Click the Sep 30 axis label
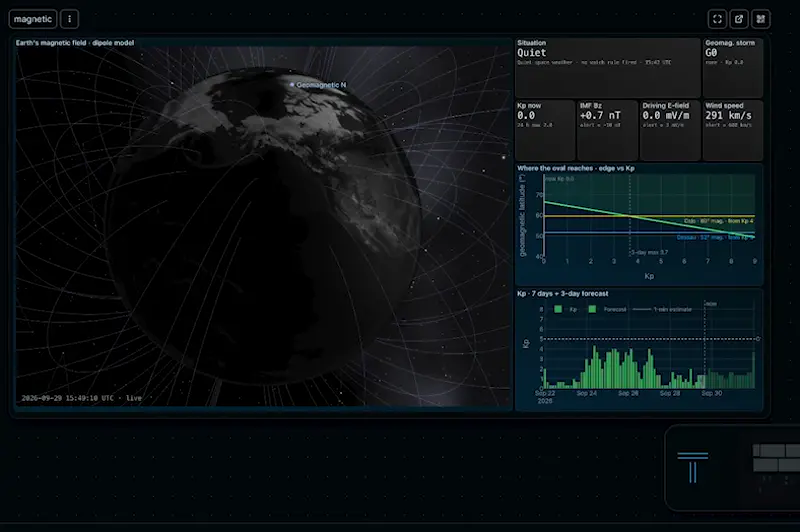This screenshot has height=532, width=800. click(x=711, y=393)
